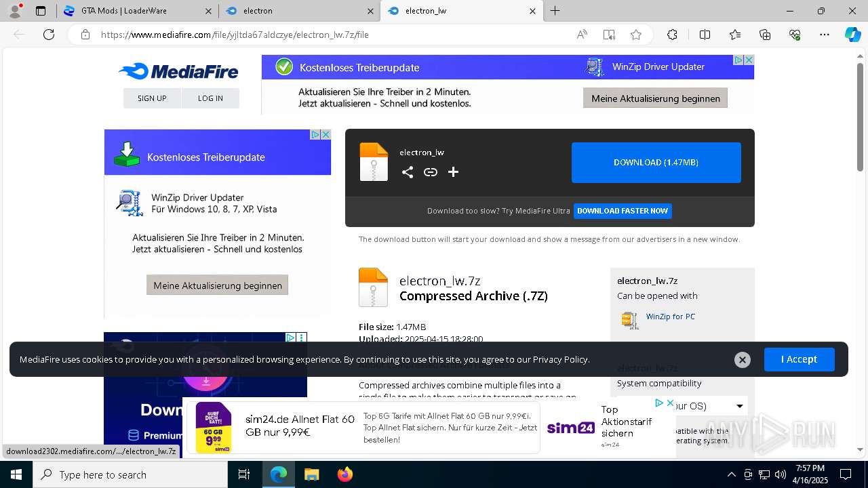Share the electron_lw file
Image resolution: width=868 pixels, height=488 pixels.
tap(408, 172)
